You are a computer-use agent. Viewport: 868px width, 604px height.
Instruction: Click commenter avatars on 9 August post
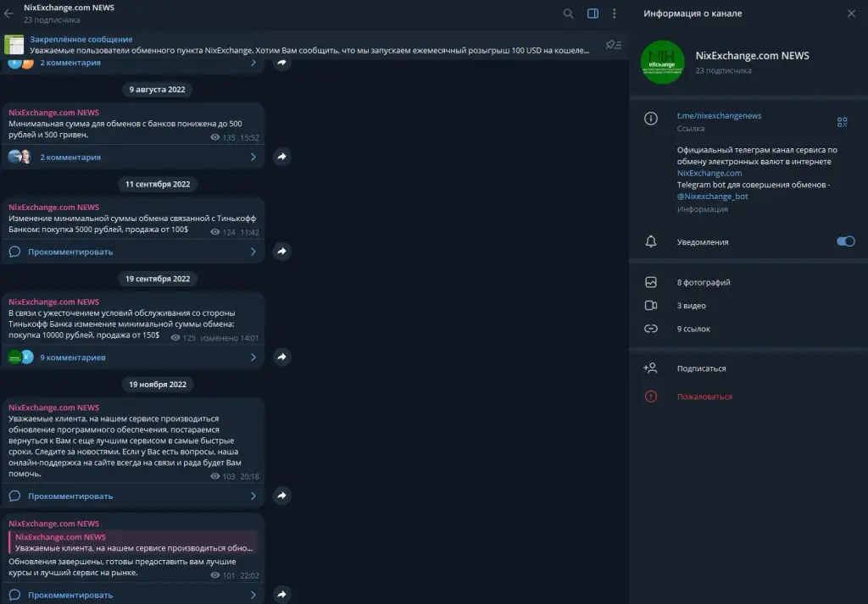click(x=20, y=157)
